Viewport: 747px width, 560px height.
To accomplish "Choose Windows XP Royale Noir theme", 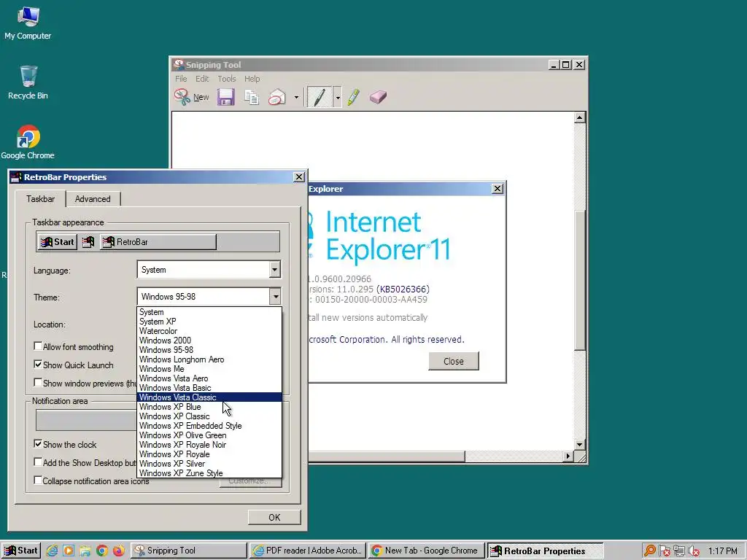I will pos(209,445).
